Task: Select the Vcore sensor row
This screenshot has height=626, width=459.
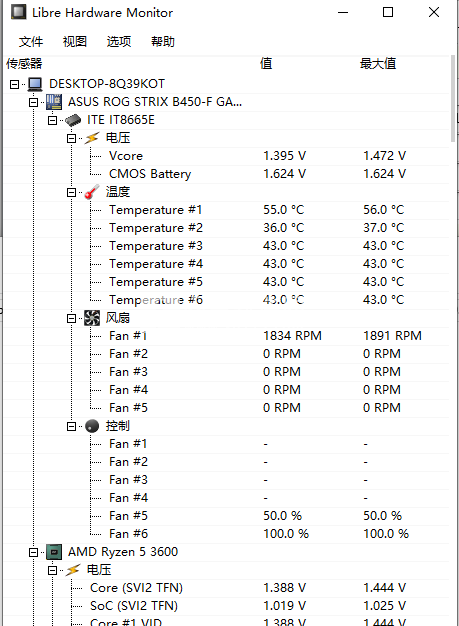Action: point(227,156)
